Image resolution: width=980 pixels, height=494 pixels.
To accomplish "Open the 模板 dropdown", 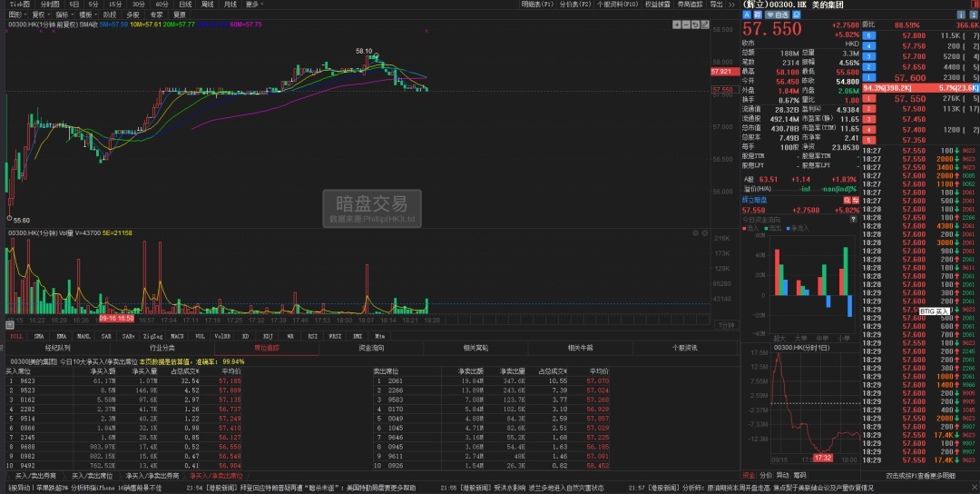I will click(88, 15).
